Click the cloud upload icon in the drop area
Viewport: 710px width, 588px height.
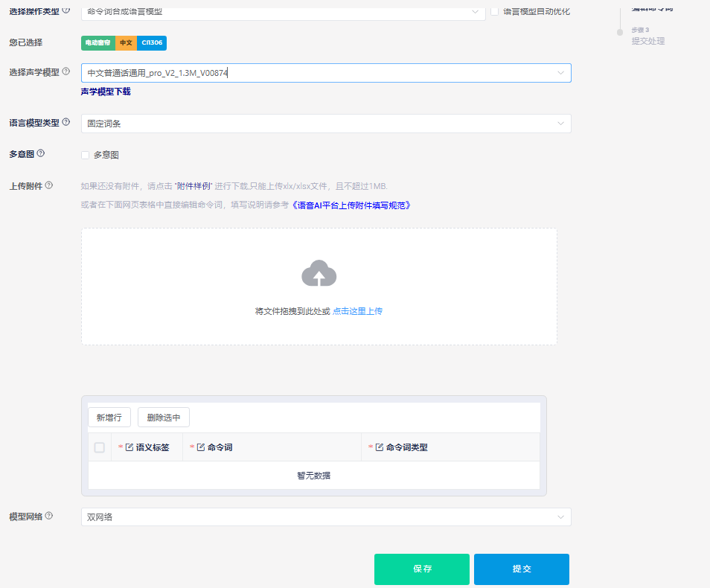click(319, 273)
